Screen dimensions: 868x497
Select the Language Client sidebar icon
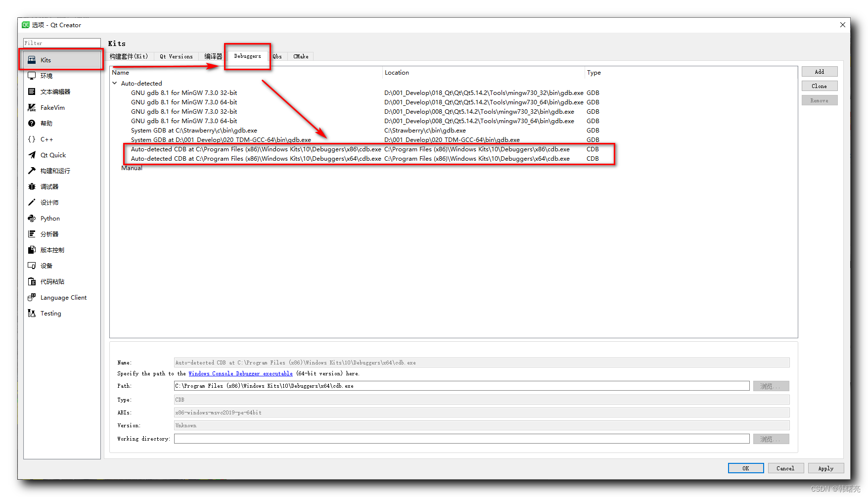pyautogui.click(x=63, y=297)
